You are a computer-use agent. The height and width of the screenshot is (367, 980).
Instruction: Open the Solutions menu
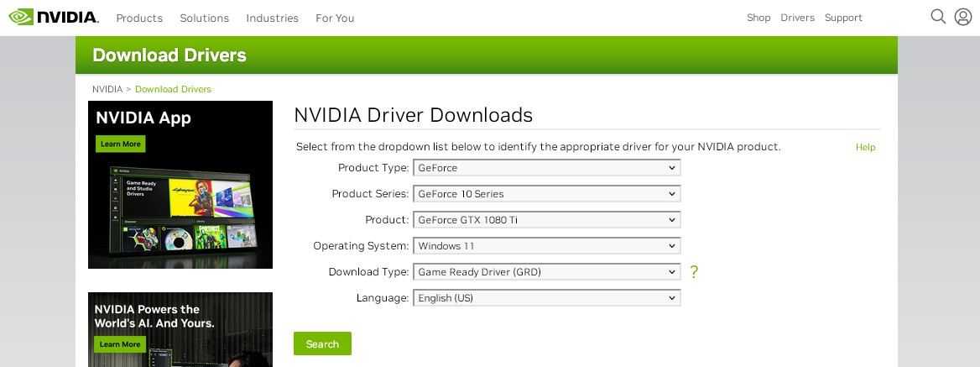point(205,18)
